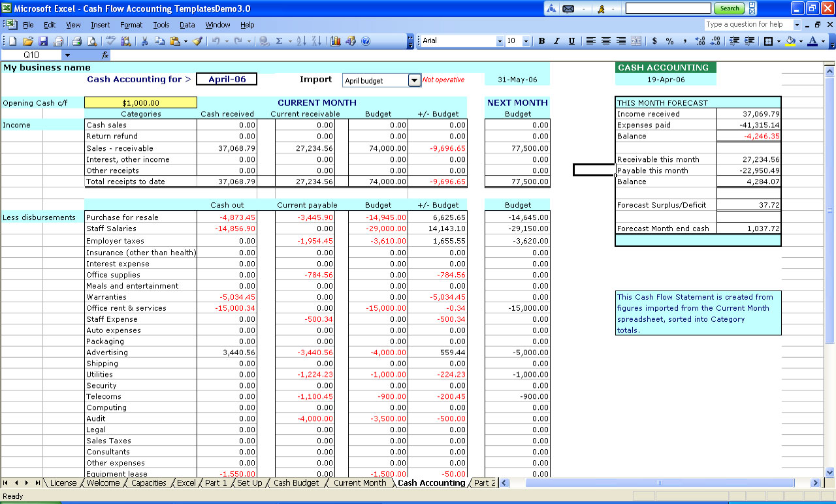Click the Paste icon
The image size is (836, 504).
[x=173, y=40]
